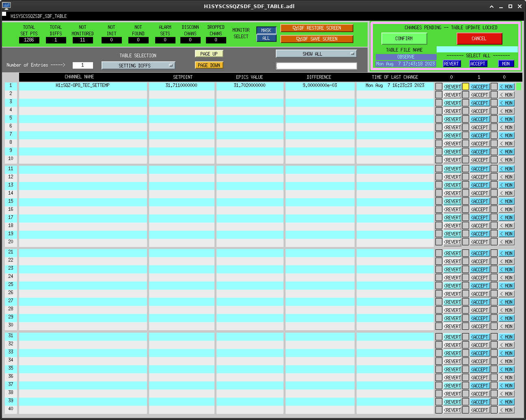Click the green status indicator beside row 1
Viewport: 526px width, 420px height.
[x=519, y=87]
